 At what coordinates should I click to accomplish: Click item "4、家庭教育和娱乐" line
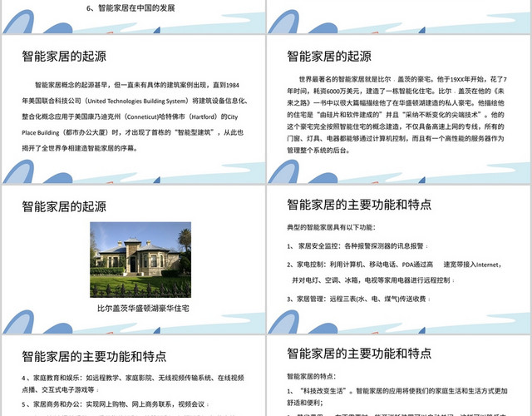[x=133, y=378]
